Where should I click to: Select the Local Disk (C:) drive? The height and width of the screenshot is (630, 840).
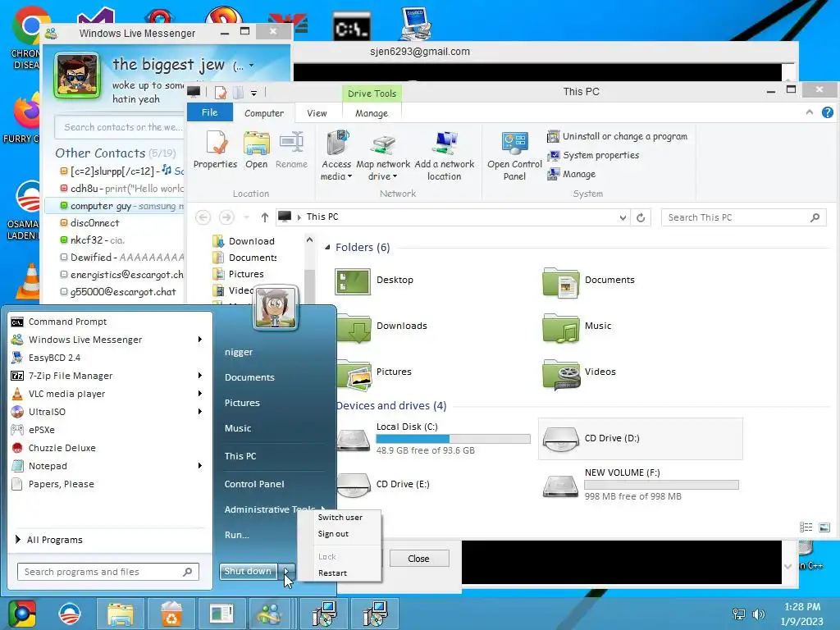click(x=433, y=438)
